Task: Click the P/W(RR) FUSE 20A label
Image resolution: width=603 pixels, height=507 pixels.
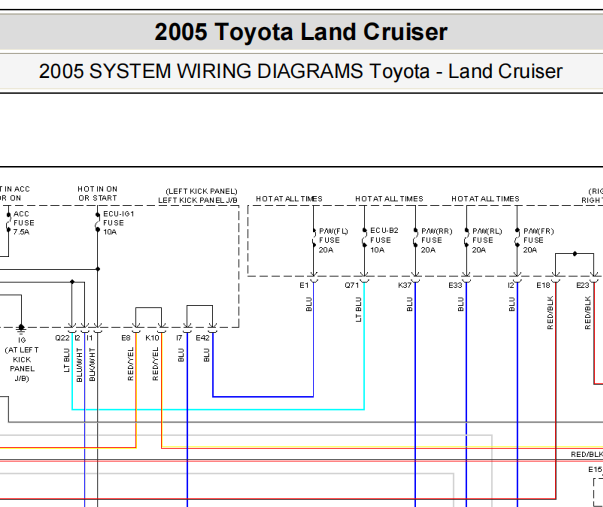Action: tap(436, 240)
